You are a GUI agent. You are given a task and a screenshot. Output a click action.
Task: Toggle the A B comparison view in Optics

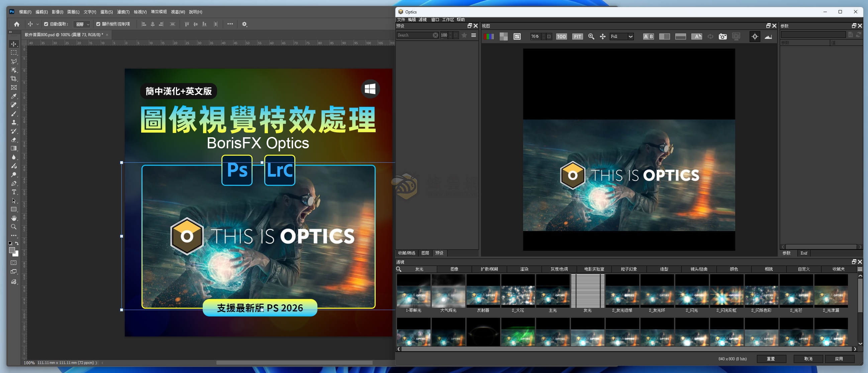[648, 36]
